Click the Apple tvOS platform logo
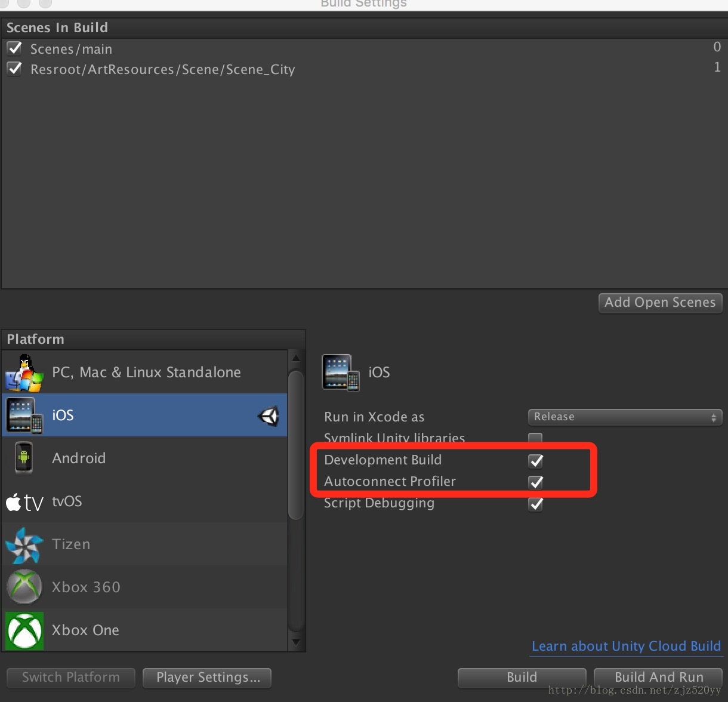This screenshot has height=702, width=728. pyautogui.click(x=24, y=502)
